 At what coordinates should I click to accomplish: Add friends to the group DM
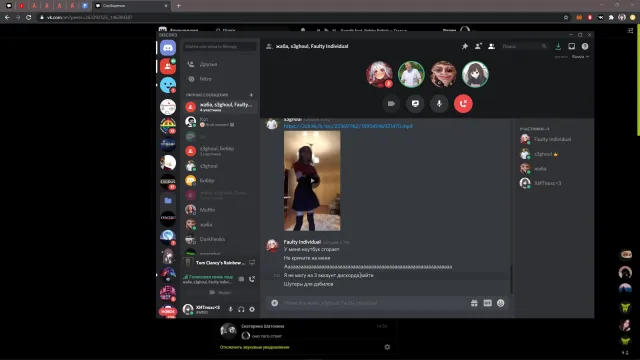[478, 47]
